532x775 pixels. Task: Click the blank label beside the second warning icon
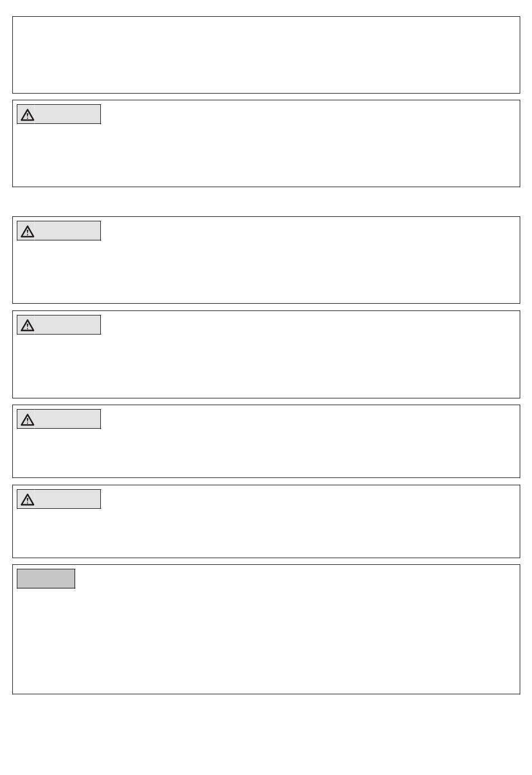coord(67,231)
